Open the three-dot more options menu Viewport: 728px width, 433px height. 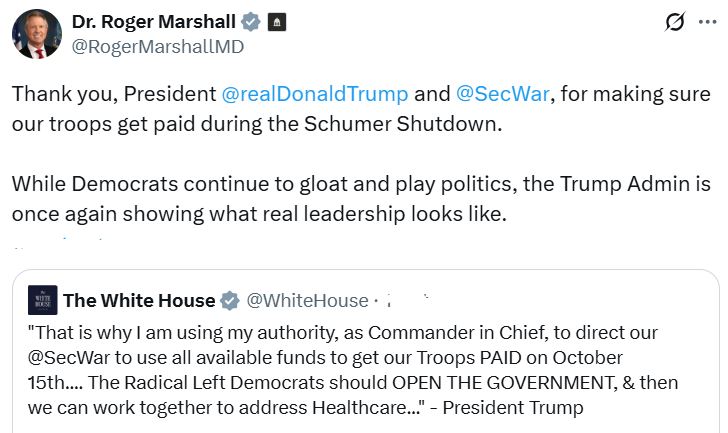(707, 21)
